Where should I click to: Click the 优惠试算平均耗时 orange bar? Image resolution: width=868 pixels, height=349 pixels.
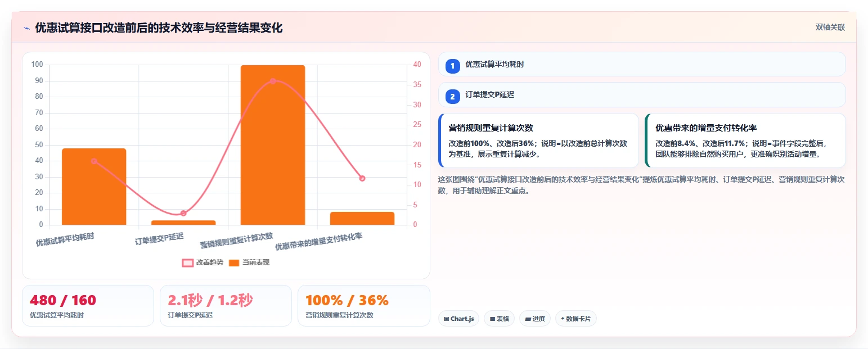pyautogui.click(x=94, y=187)
